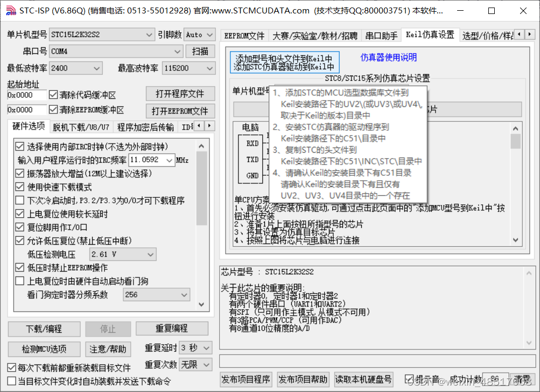
Task: Switch to 选型/价格/样品 tab
Action: [x=487, y=36]
